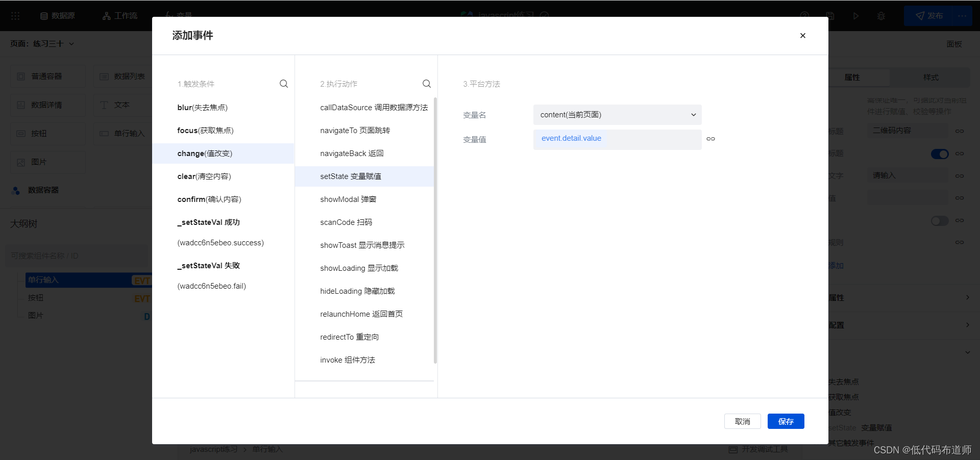This screenshot has width=980, height=460.
Task: Click 保存 to save the event
Action: (786, 421)
